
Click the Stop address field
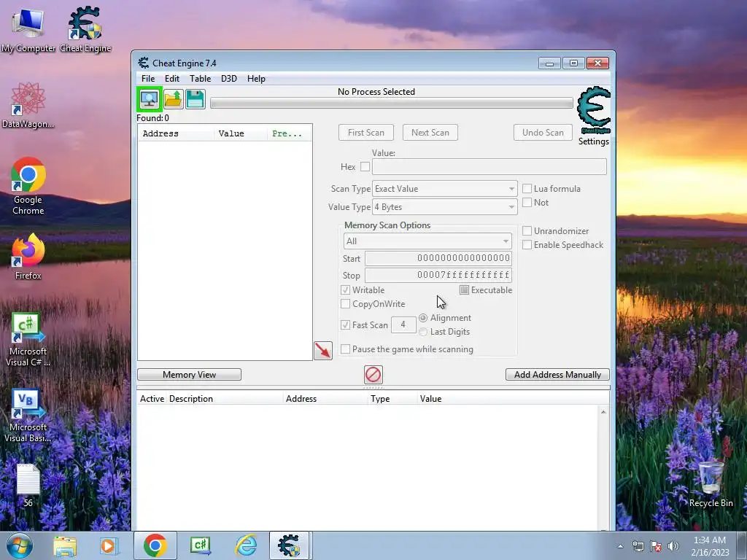click(x=438, y=275)
